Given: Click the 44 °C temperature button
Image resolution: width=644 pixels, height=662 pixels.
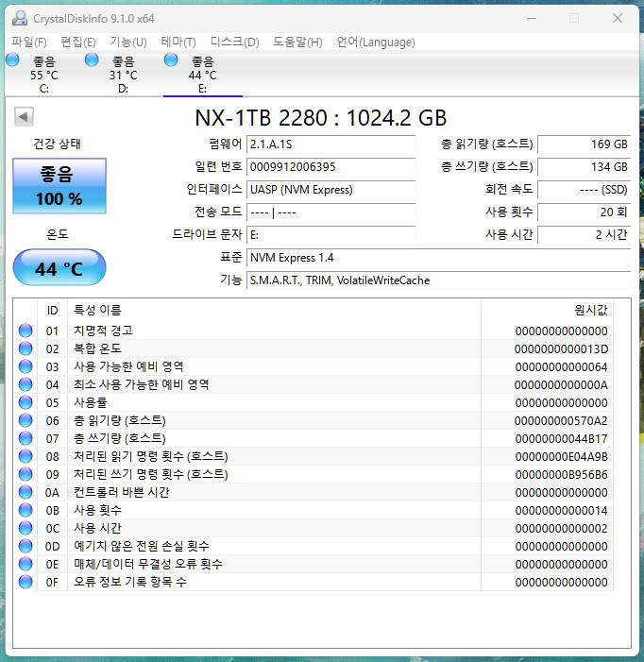Looking at the screenshot, I should pos(59,267).
